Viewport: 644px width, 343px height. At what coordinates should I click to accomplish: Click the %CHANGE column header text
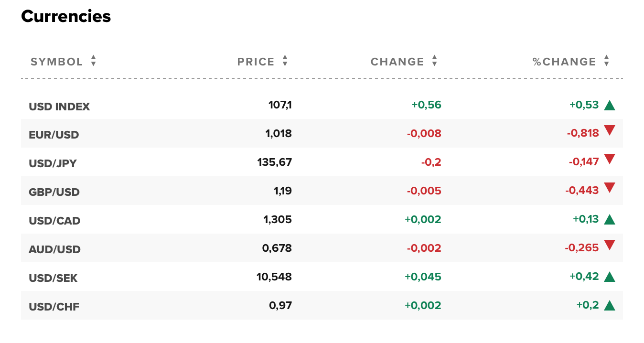pos(564,62)
